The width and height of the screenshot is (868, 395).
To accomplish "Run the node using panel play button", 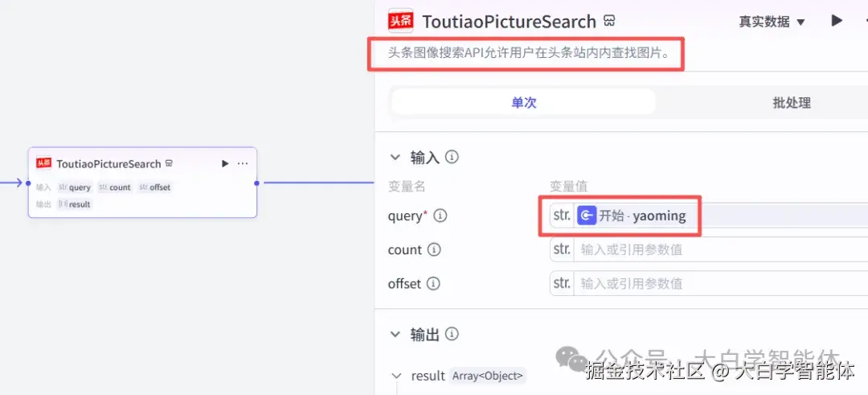I will click(x=837, y=21).
